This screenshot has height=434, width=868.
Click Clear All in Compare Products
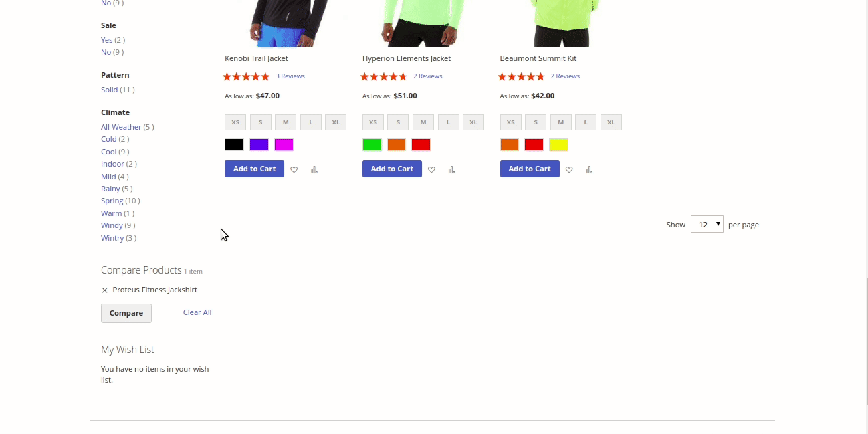[197, 312]
